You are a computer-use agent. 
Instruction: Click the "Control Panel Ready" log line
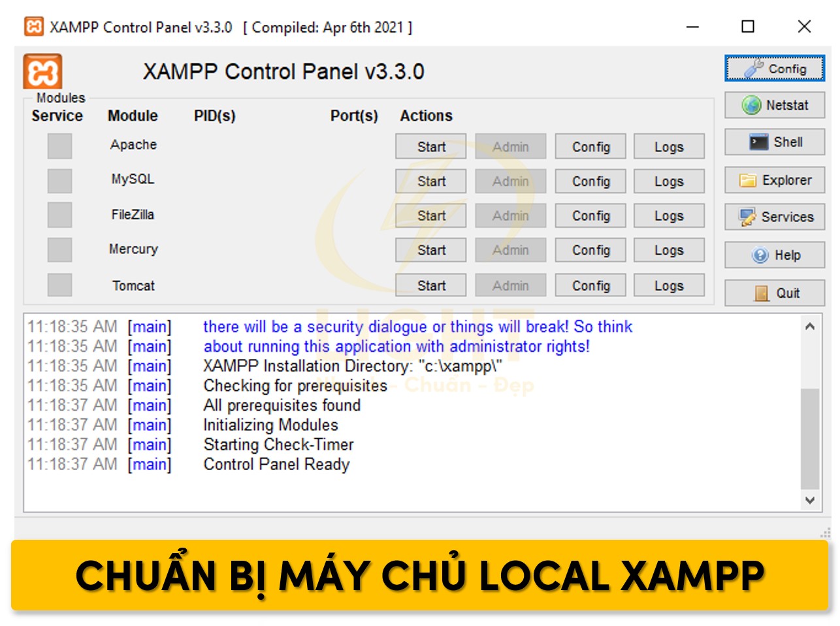276,464
